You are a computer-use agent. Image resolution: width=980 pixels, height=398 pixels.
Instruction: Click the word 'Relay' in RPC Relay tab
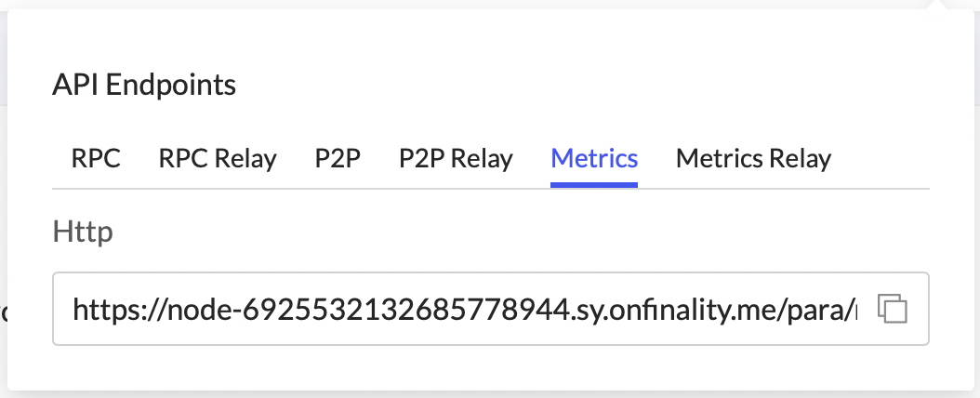[246, 158]
